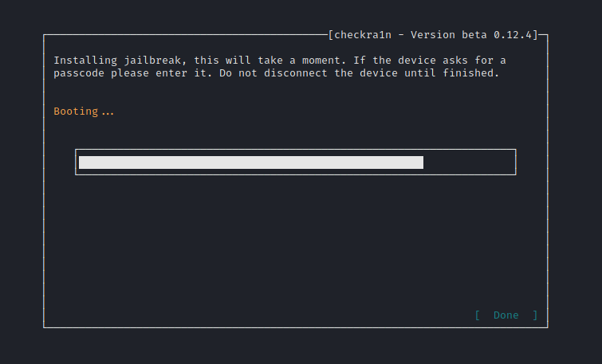
Task: Click the checkra1n Version beta 0.12.4 title
Action: click(x=433, y=35)
